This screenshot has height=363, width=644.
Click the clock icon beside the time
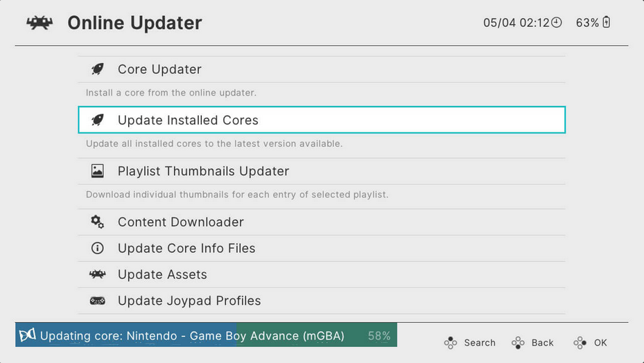click(x=556, y=22)
